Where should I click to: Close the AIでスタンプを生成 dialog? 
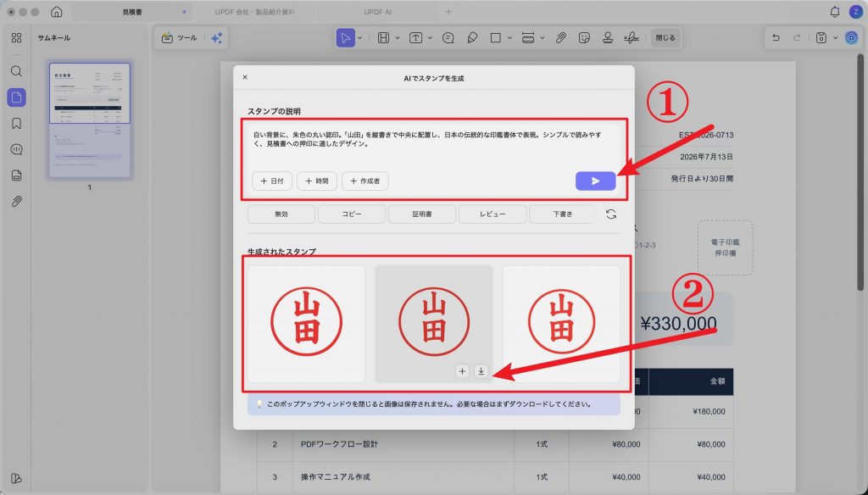[245, 77]
